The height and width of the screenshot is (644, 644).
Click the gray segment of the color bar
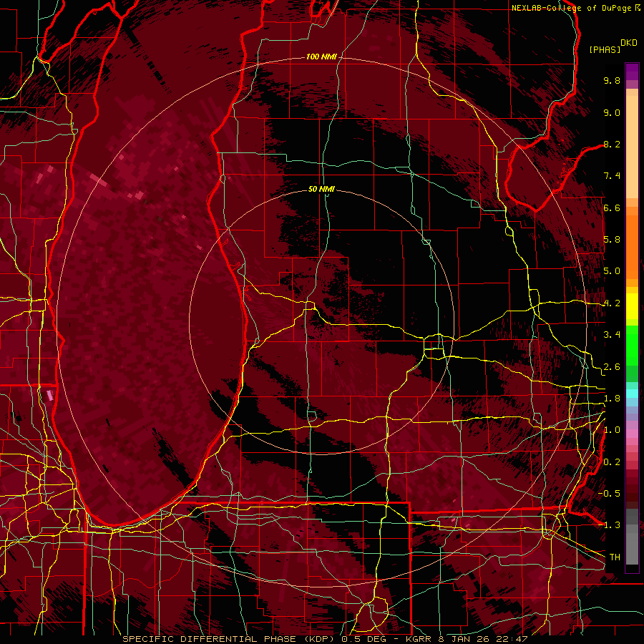[632, 536]
